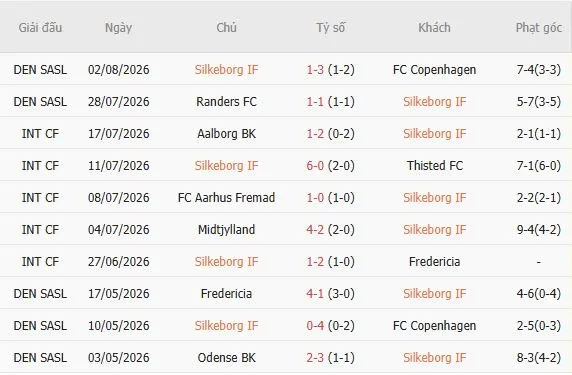The height and width of the screenshot is (375, 572).
Task: Open the Thisted FC team link
Action: pyautogui.click(x=434, y=166)
